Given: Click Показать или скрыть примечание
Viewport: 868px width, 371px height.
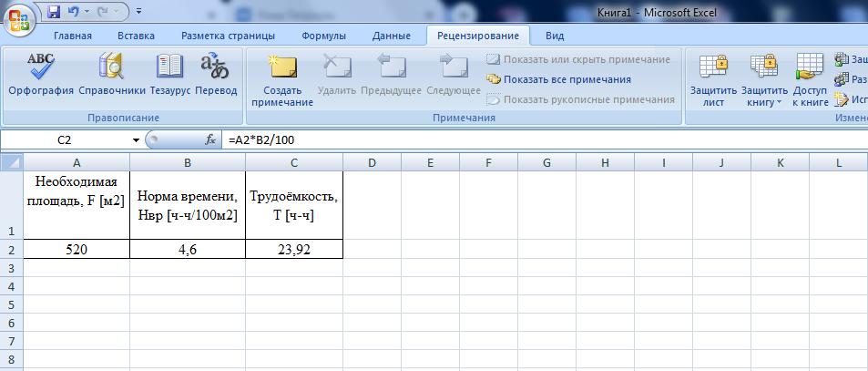Looking at the screenshot, I should [578, 59].
